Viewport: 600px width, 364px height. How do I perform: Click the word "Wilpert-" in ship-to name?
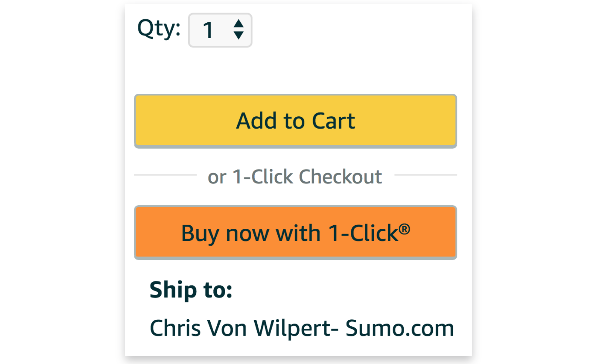[296, 328]
